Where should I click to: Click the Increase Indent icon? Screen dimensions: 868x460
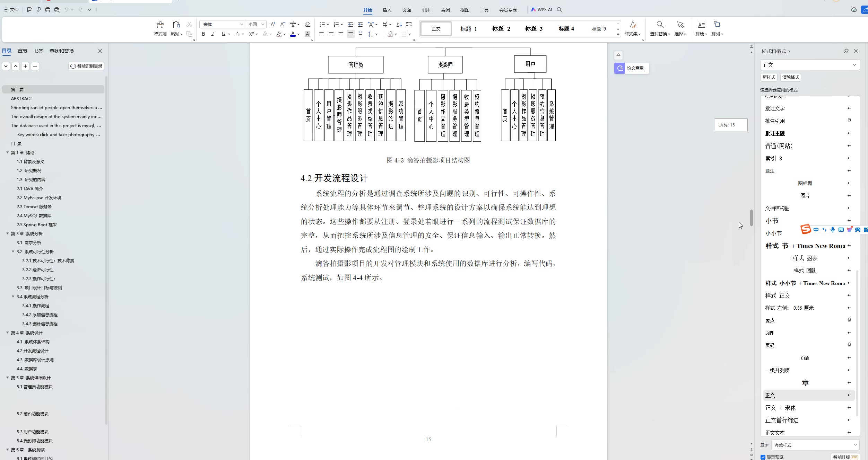pos(360,24)
